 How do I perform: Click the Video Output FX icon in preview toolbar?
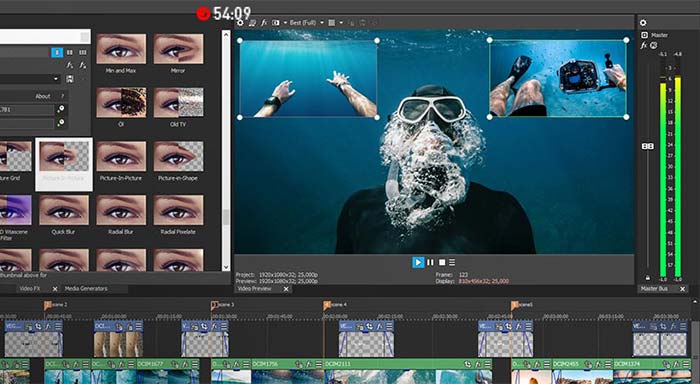pyautogui.click(x=264, y=22)
